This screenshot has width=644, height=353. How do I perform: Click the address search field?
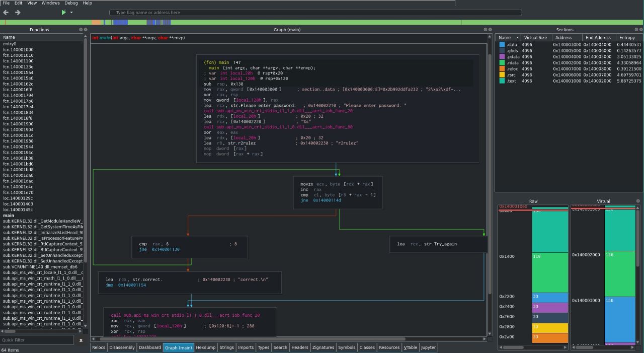click(315, 13)
